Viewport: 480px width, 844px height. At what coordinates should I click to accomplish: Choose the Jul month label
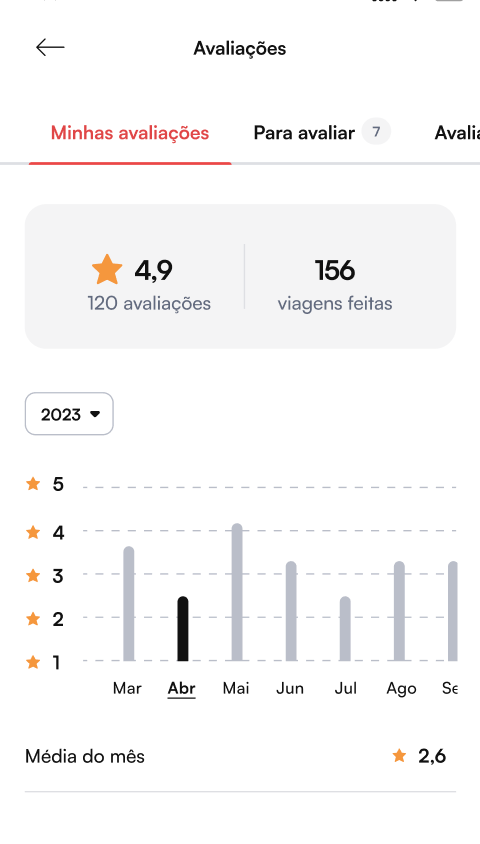[x=345, y=688]
